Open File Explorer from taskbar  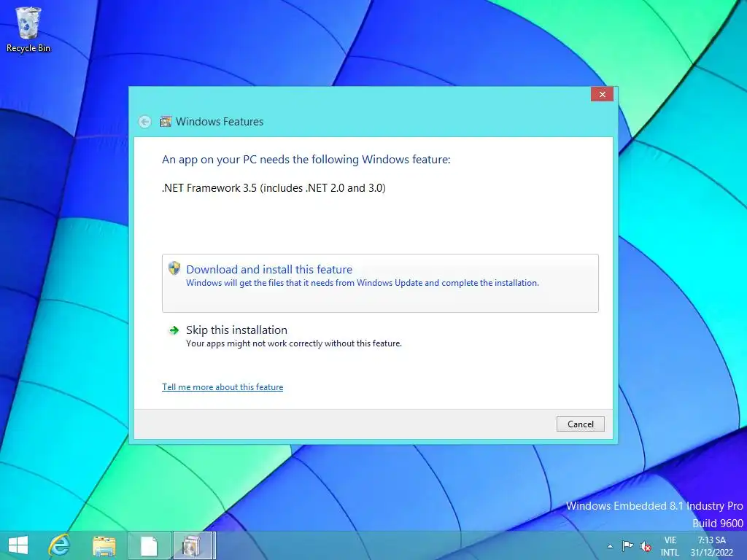coord(104,545)
